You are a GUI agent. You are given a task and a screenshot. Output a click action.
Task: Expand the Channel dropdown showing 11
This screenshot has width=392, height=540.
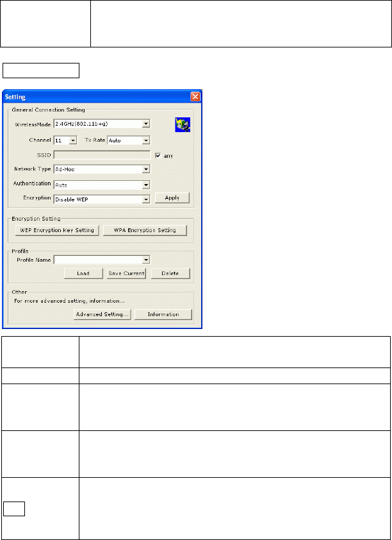pos(65,140)
